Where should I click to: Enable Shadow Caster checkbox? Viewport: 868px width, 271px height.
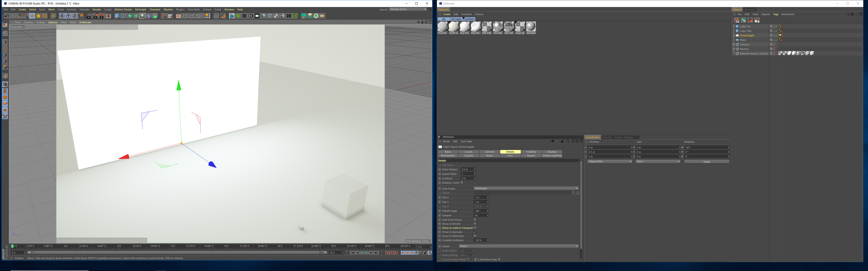(x=462, y=183)
